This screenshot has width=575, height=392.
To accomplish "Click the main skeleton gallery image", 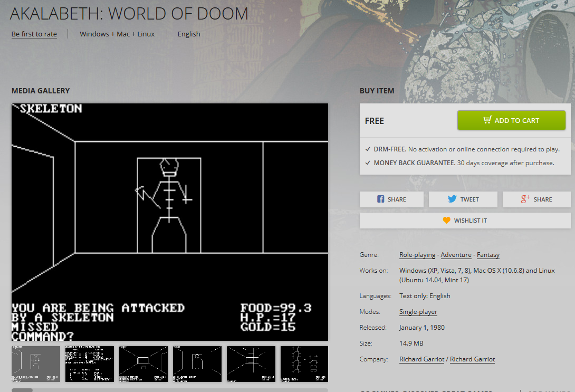I will [x=170, y=222].
